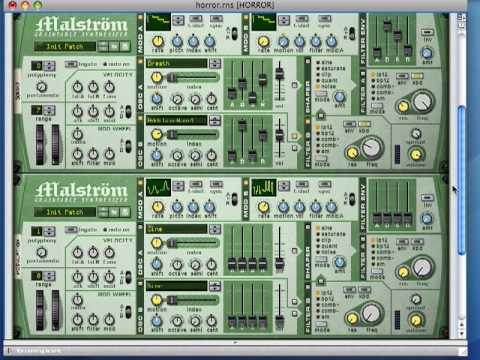Toggle Mod B sync on upper Malström

click(x=324, y=18)
